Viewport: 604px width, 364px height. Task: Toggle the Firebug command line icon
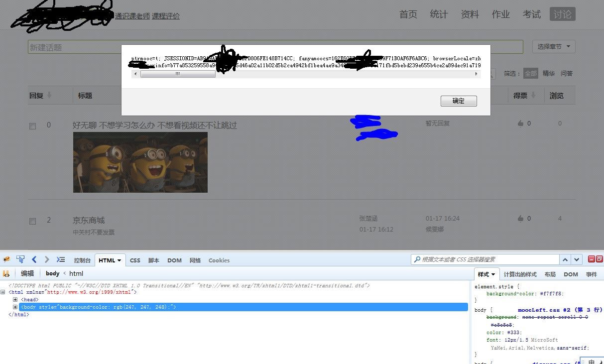tap(61, 259)
